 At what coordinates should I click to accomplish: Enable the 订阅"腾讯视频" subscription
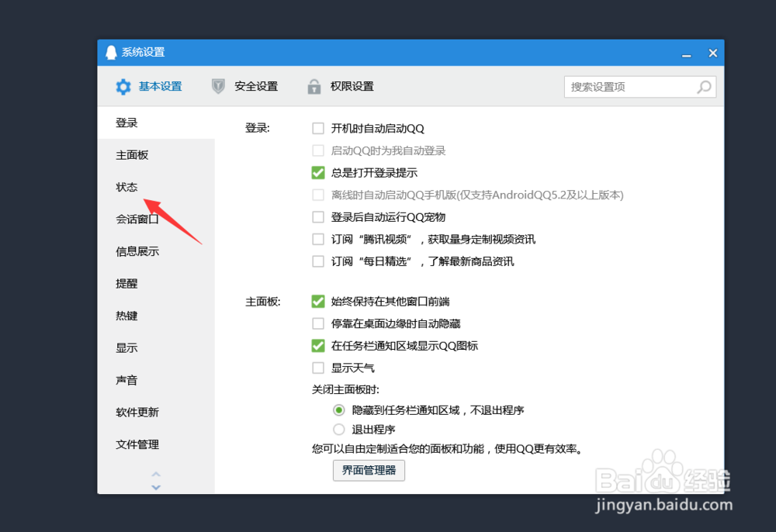(317, 239)
